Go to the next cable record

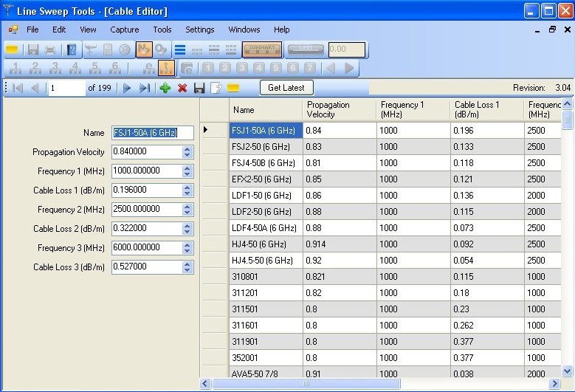(x=127, y=88)
